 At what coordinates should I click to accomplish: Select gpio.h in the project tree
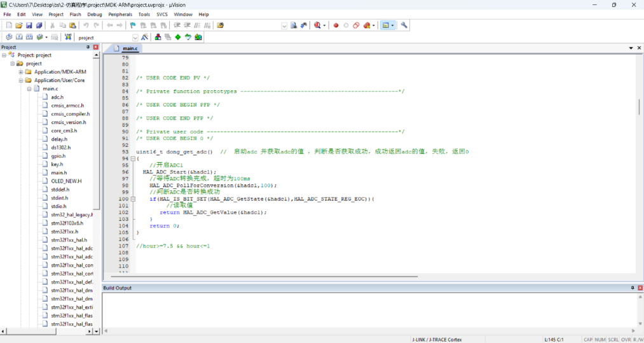point(58,156)
